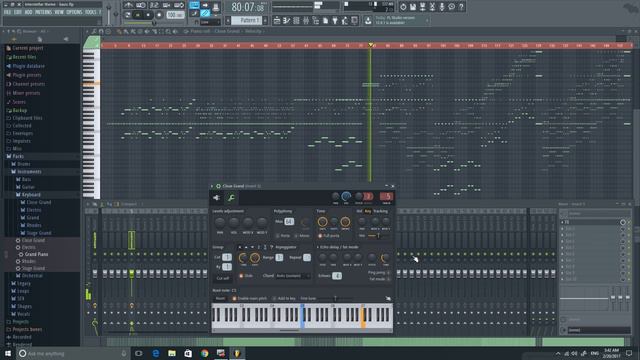Click the tracking Mid slider

378,236
